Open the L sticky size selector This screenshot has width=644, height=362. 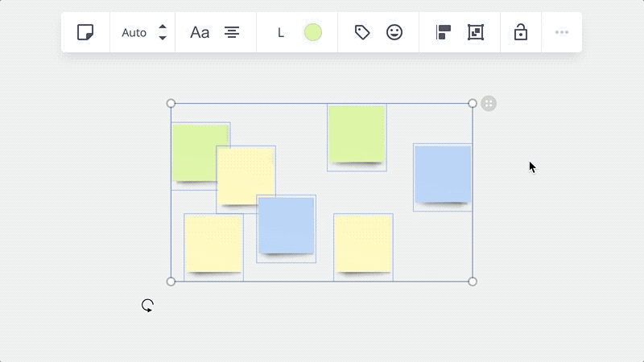[281, 33]
